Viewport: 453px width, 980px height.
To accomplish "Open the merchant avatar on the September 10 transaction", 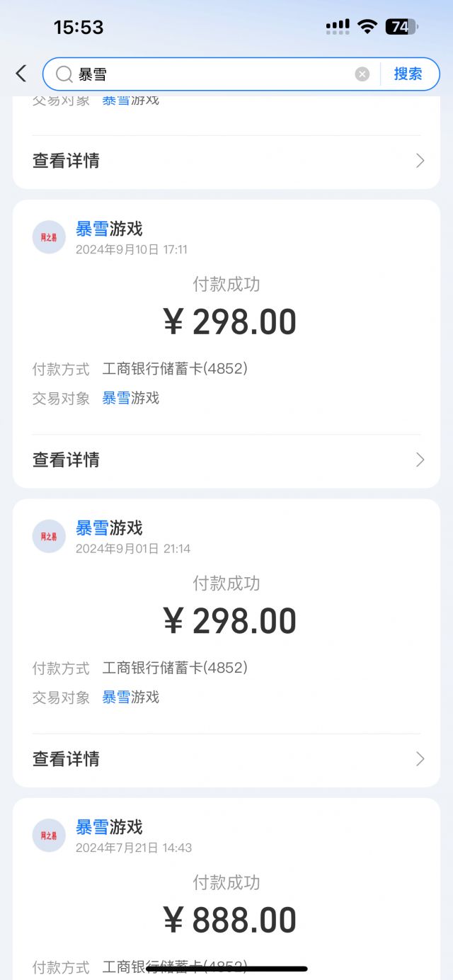I will point(49,237).
